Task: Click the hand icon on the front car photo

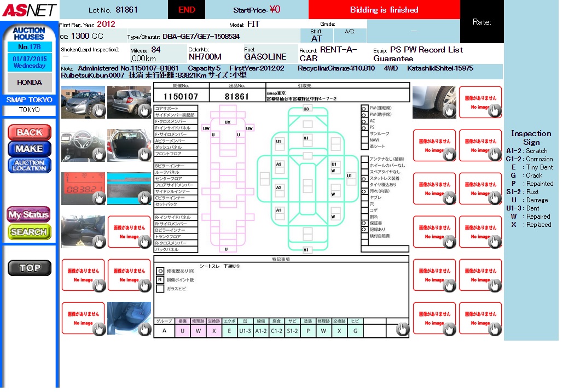Action: click(98, 111)
